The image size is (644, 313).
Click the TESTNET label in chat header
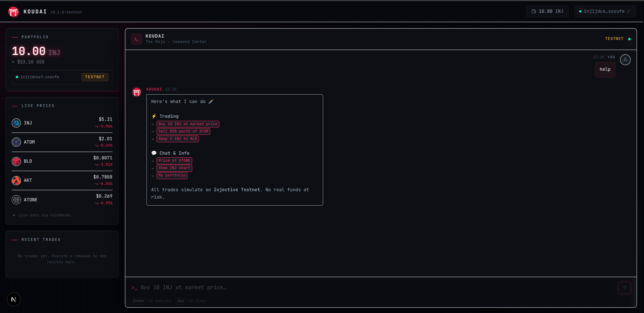coord(614,39)
